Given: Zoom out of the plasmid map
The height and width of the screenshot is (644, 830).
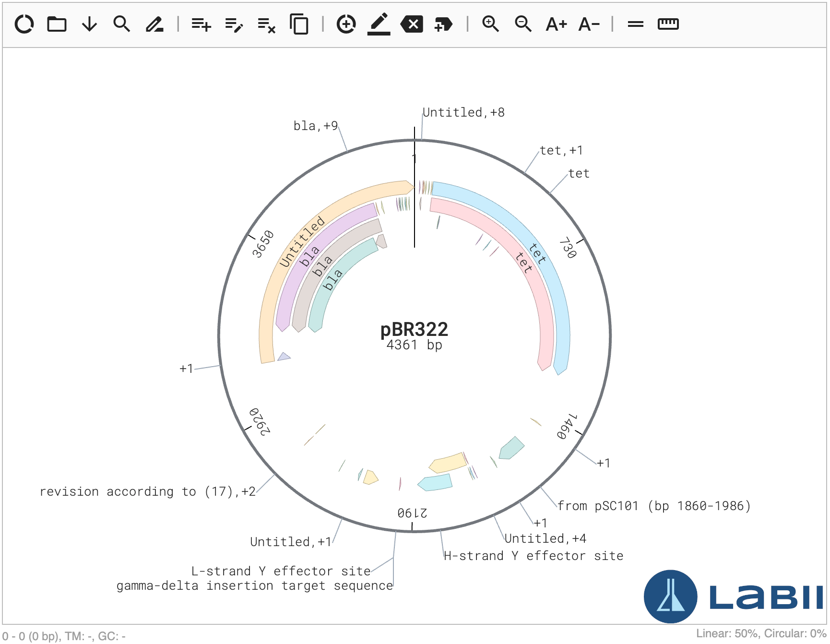Looking at the screenshot, I should (x=523, y=24).
